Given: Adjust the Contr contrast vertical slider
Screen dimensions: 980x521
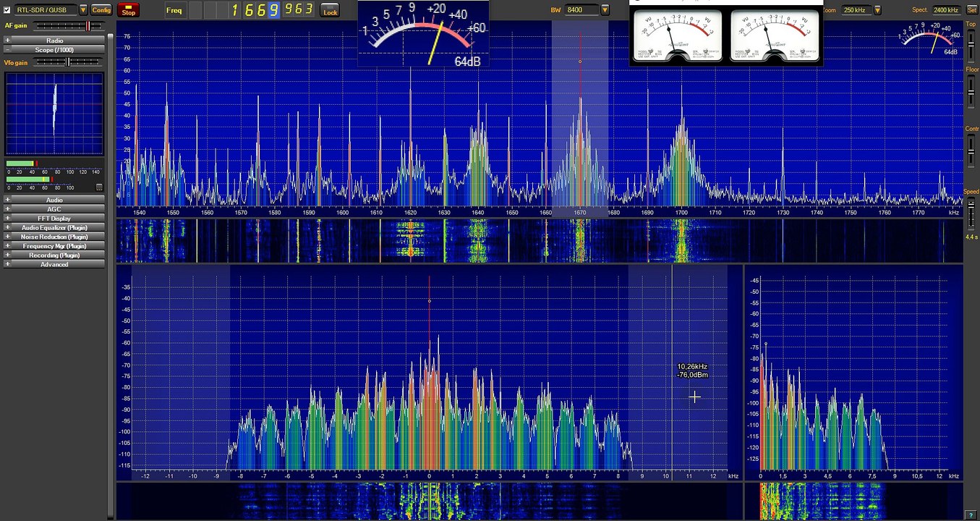Looking at the screenshot, I should tap(971, 151).
